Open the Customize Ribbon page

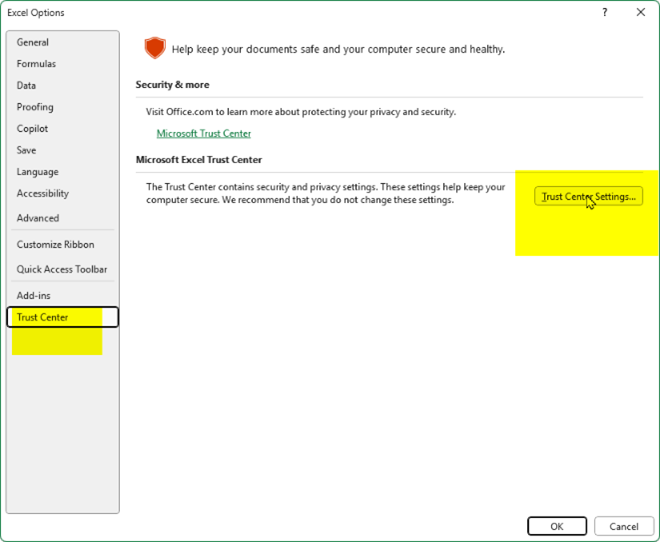point(55,245)
